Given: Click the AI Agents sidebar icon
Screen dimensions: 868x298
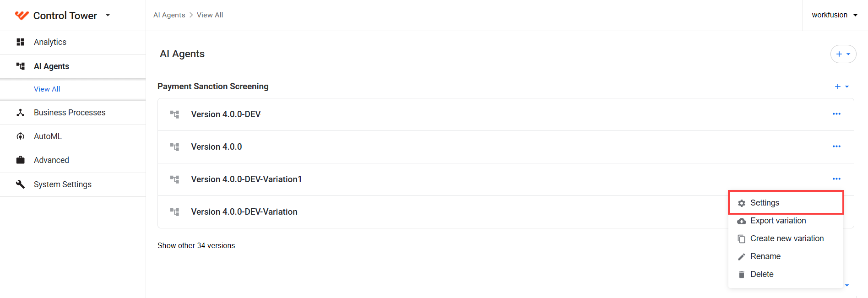Looking at the screenshot, I should pyautogui.click(x=20, y=66).
